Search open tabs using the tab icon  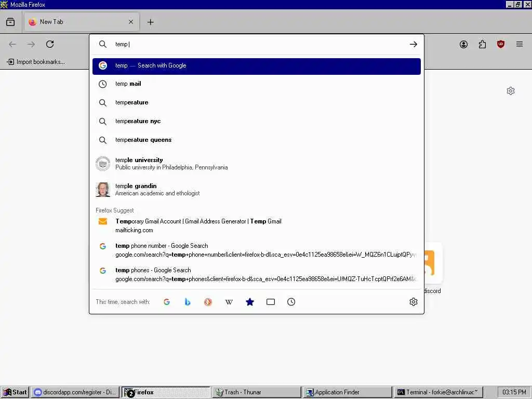[x=270, y=302]
